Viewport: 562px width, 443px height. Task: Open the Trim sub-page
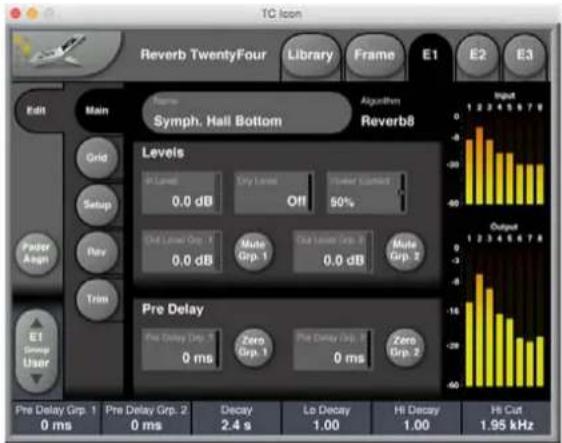(97, 299)
